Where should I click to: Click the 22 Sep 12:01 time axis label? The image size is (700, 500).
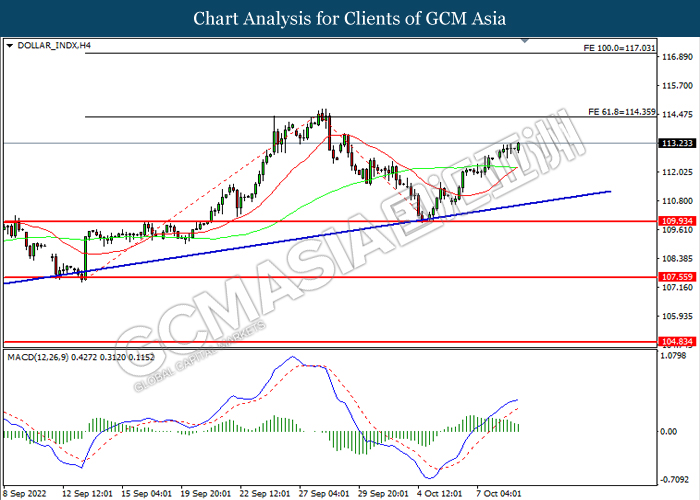click(265, 494)
